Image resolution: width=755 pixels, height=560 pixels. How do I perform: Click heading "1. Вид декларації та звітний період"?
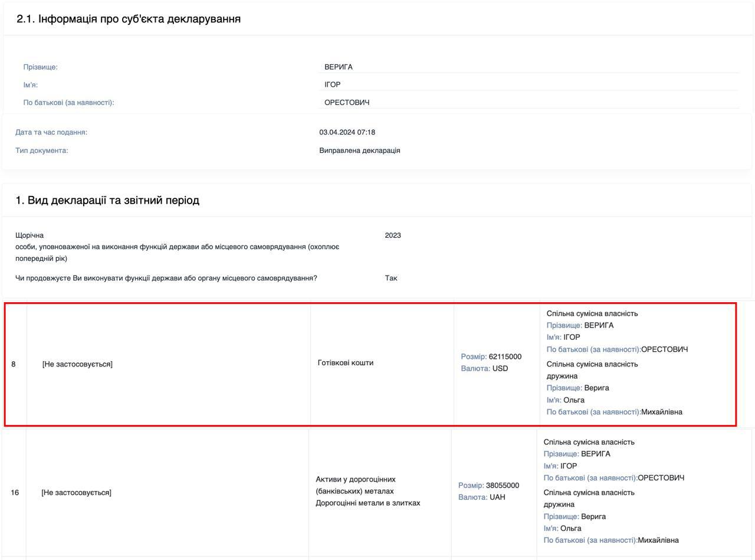(107, 200)
